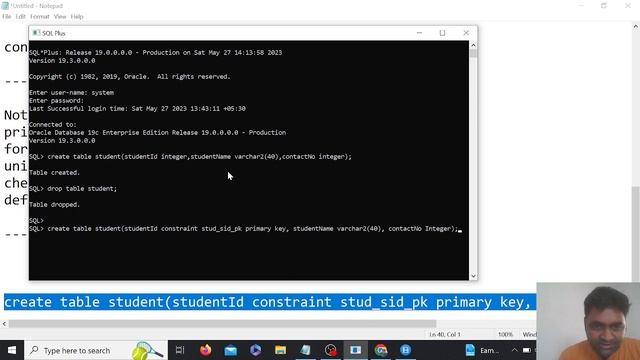Open the blue play-icon app on taskbar

coord(256,350)
